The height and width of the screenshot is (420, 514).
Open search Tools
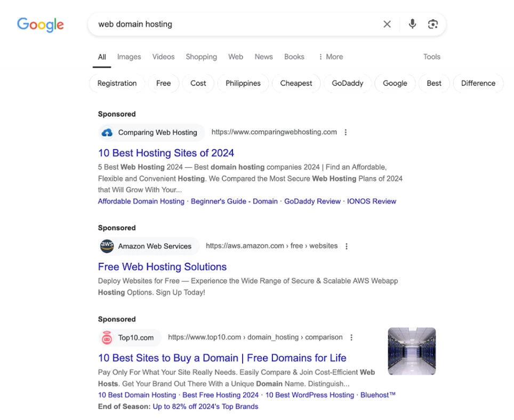pyautogui.click(x=432, y=56)
